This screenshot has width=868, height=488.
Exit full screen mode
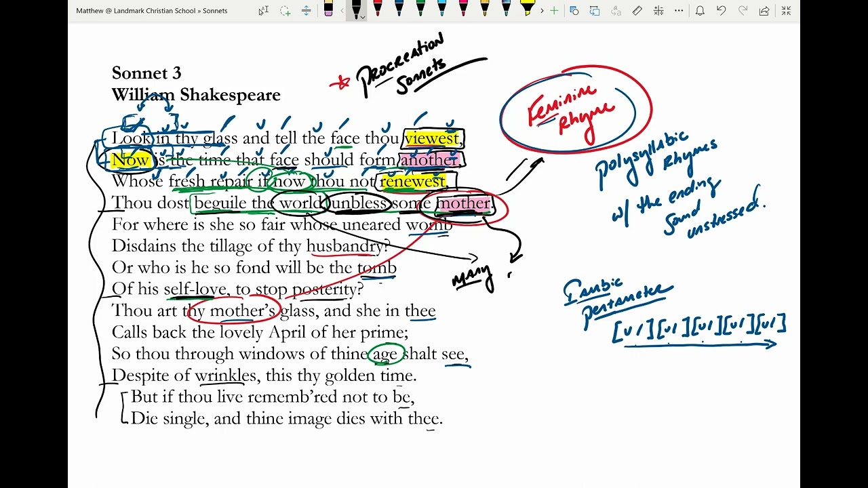click(x=786, y=11)
